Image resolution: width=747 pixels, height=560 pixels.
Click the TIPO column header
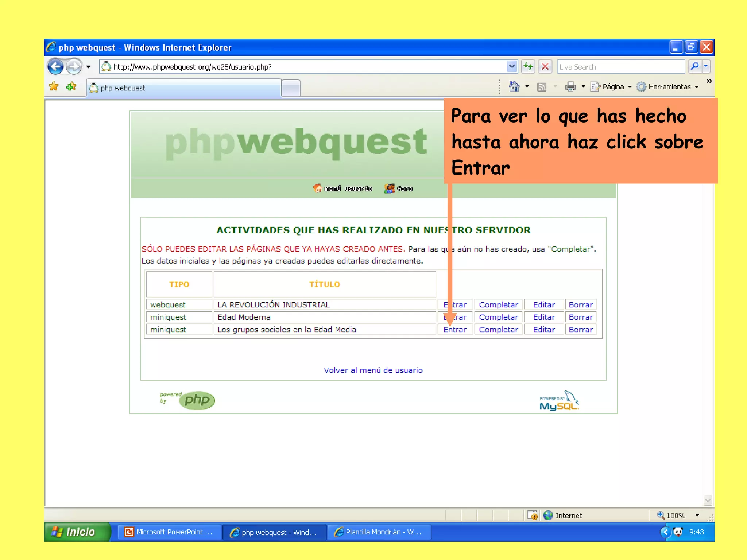(x=179, y=284)
